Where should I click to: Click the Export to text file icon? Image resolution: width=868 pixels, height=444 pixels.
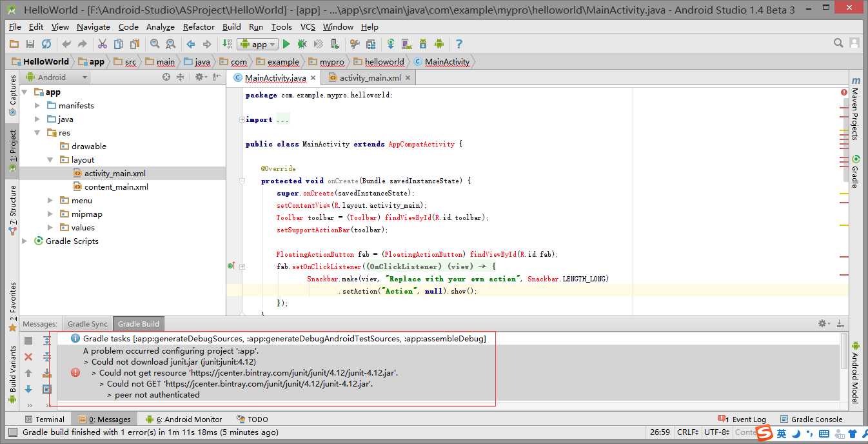[x=47, y=373]
